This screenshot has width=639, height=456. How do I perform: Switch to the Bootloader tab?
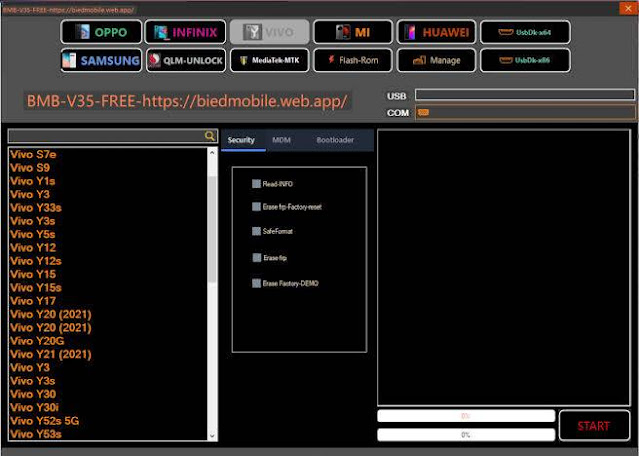tap(335, 140)
